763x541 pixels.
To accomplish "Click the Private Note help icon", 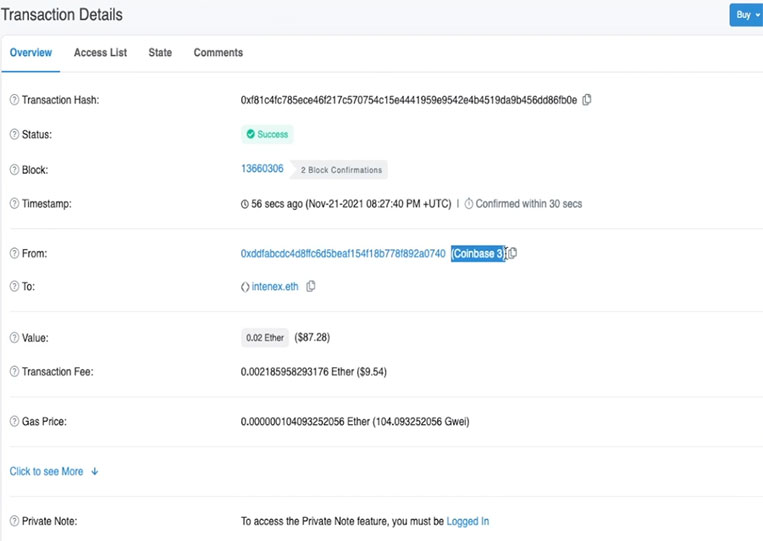I will (x=14, y=521).
